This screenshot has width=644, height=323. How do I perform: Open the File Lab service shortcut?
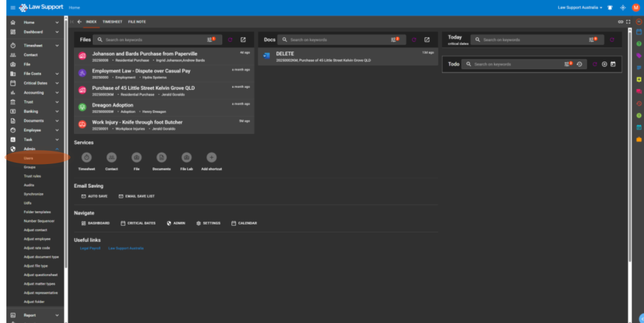pyautogui.click(x=186, y=157)
